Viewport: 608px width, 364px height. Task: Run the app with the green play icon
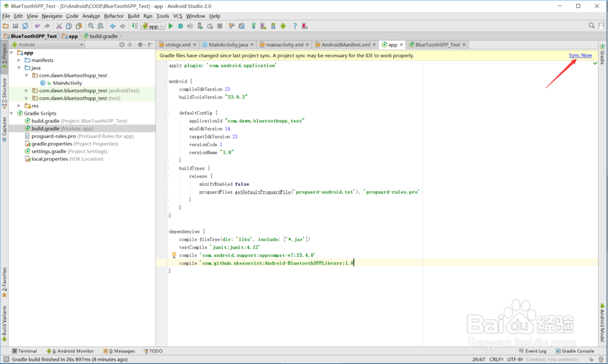tap(171, 26)
